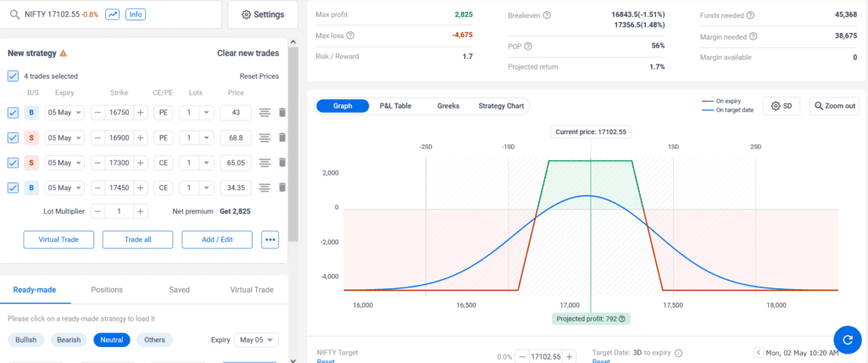Screen dimensions: 868x363
Task: Open expiry dropdown for the 17450 trade
Action: [64, 188]
